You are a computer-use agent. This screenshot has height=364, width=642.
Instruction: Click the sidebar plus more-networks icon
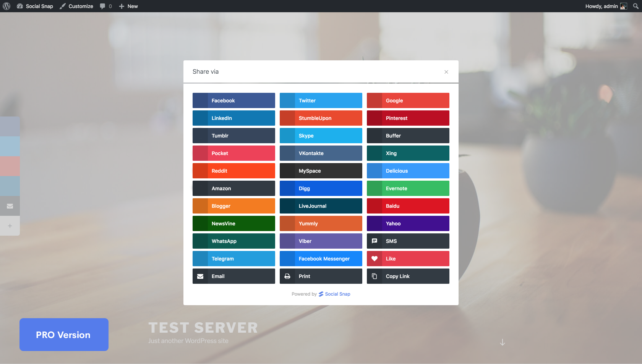[x=10, y=226]
